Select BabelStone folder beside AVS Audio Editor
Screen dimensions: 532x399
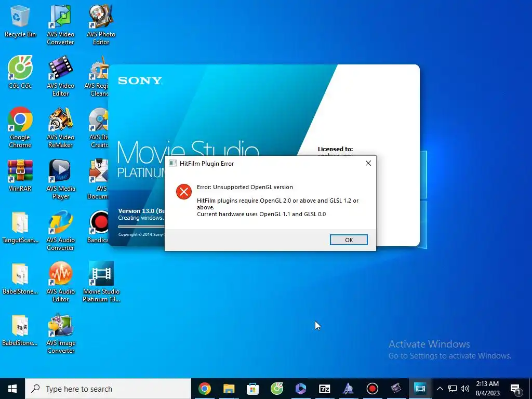(20, 278)
